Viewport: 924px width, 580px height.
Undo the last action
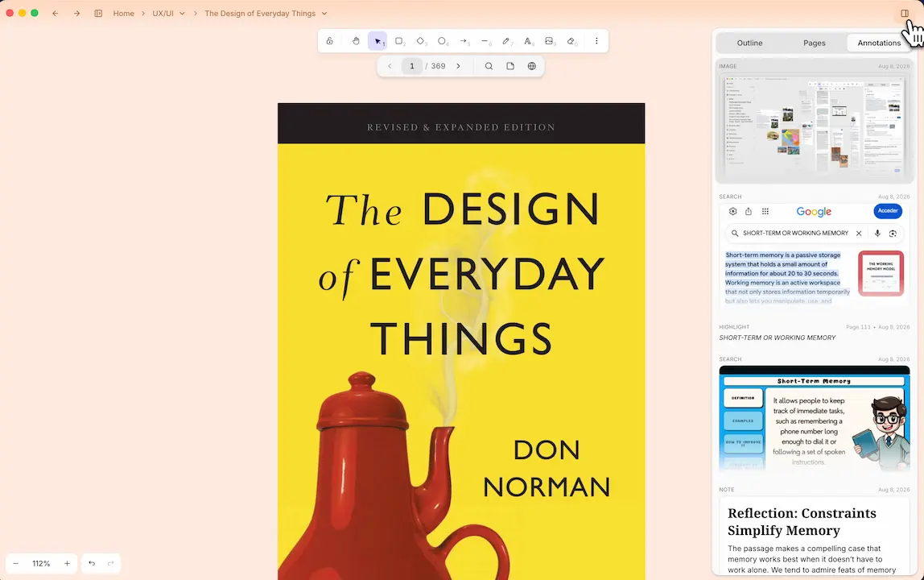click(92, 563)
